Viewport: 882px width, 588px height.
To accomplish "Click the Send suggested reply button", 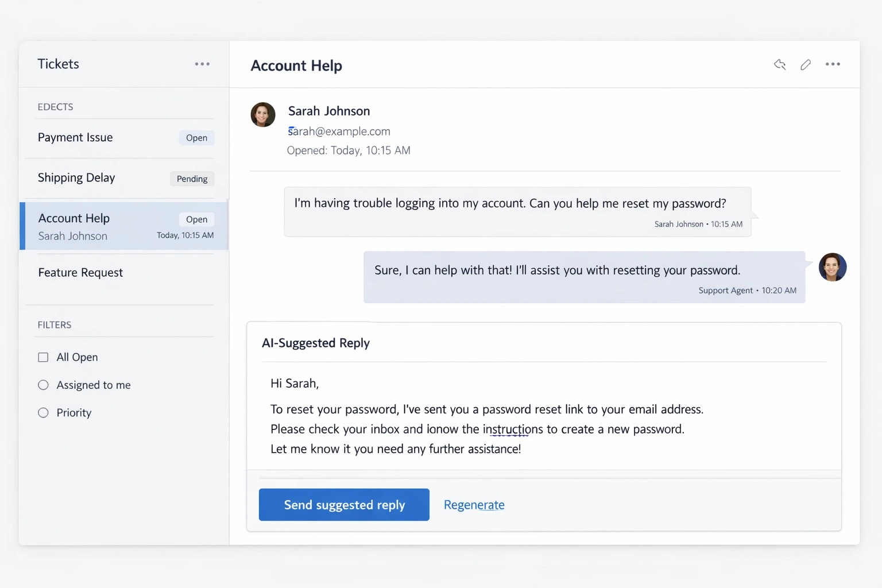I will 344,505.
